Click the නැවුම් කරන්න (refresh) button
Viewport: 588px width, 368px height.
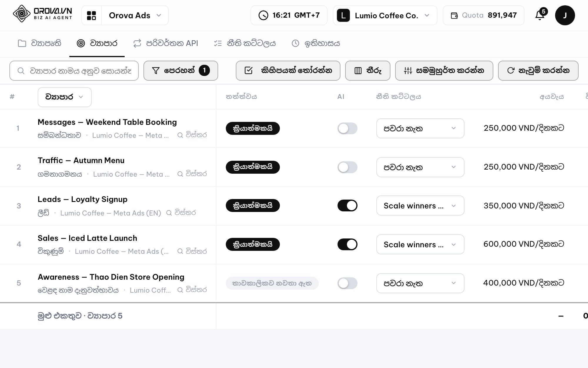coord(538,71)
